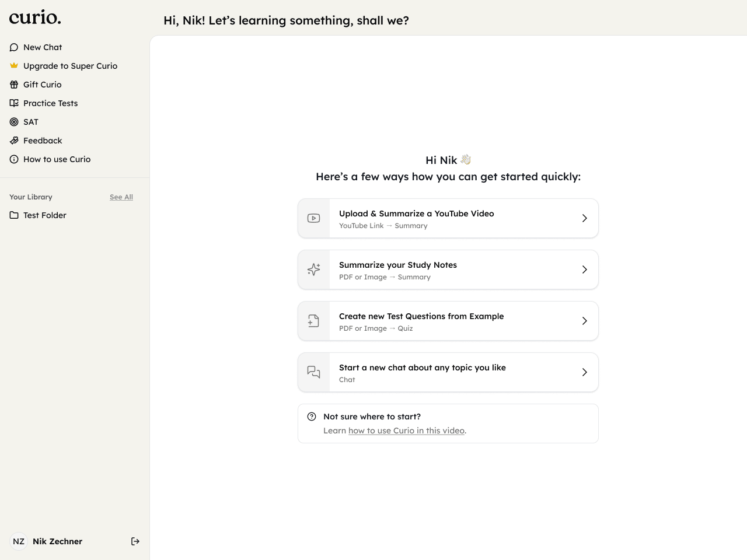Click the question mark help icon

312,416
